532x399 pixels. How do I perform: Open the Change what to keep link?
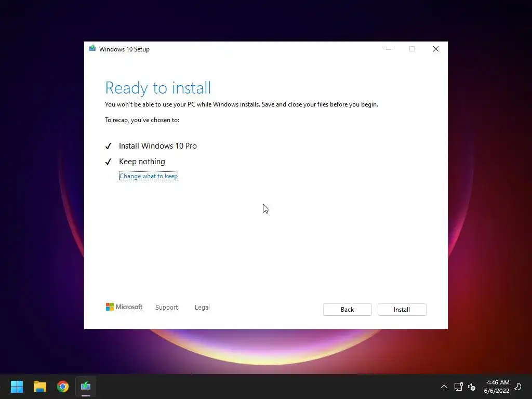(149, 176)
